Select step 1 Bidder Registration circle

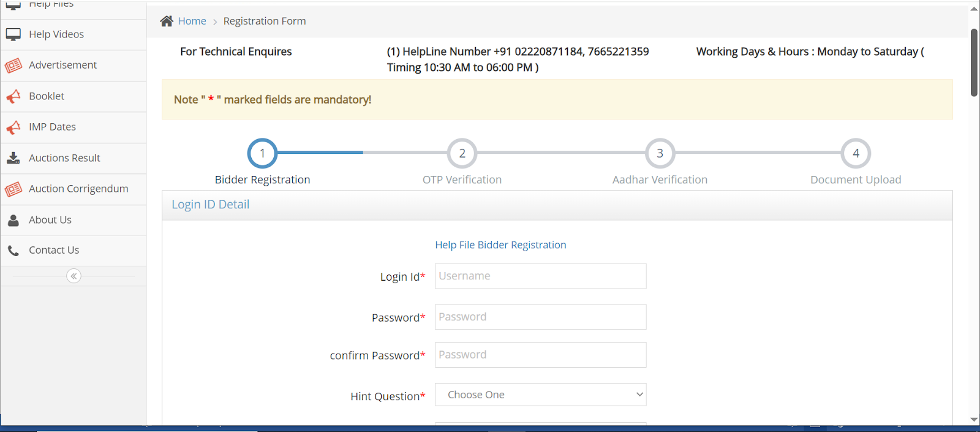point(262,153)
